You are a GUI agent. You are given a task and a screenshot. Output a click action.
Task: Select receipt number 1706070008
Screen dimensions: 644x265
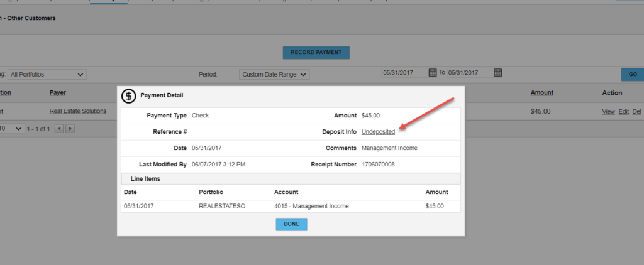click(378, 164)
